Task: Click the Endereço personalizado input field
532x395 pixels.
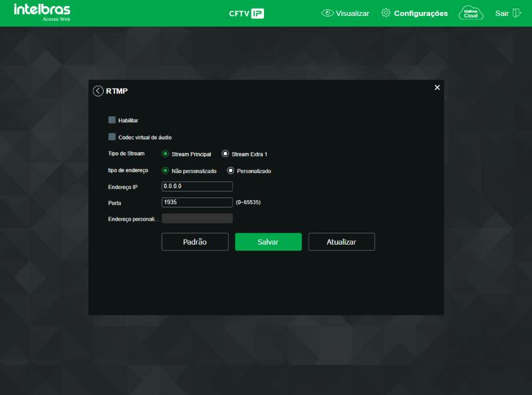Action: 197,219
